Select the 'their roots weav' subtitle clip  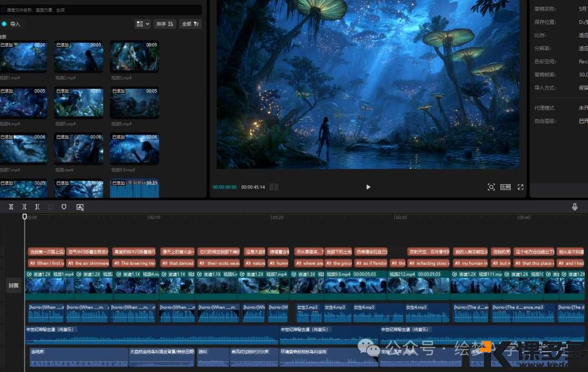tap(219, 263)
